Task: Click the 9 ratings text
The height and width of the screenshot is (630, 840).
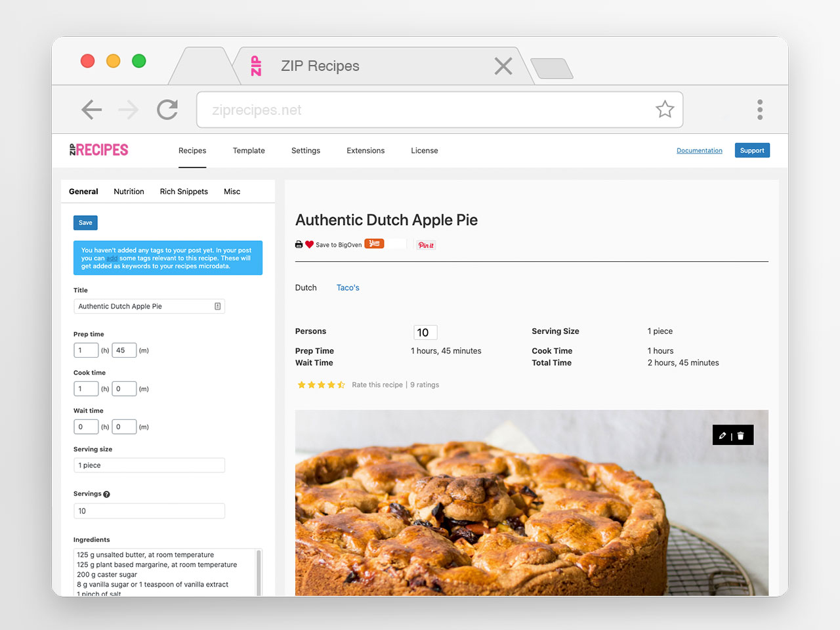Action: point(425,385)
